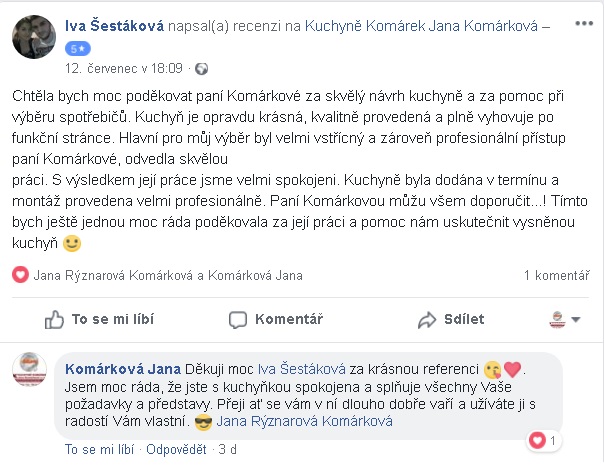Click the heart reaction icon under the post
This screenshot has height=471, width=604.
pos(20,275)
